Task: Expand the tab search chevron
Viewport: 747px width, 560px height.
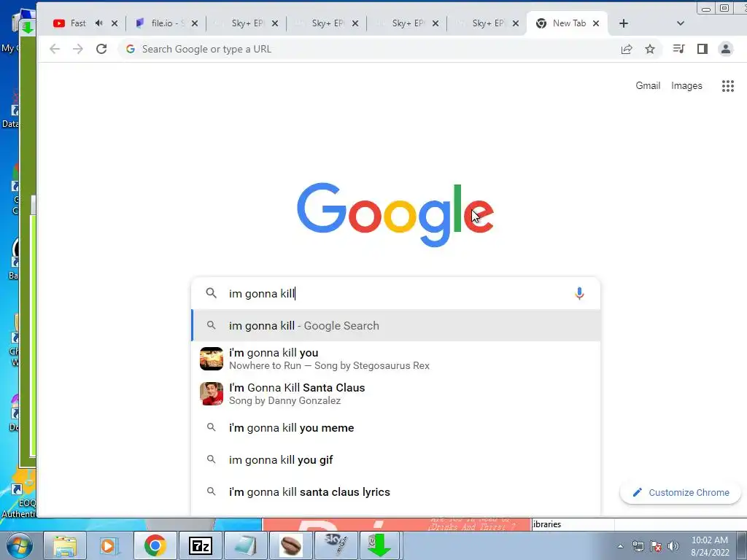Action: [x=681, y=23]
